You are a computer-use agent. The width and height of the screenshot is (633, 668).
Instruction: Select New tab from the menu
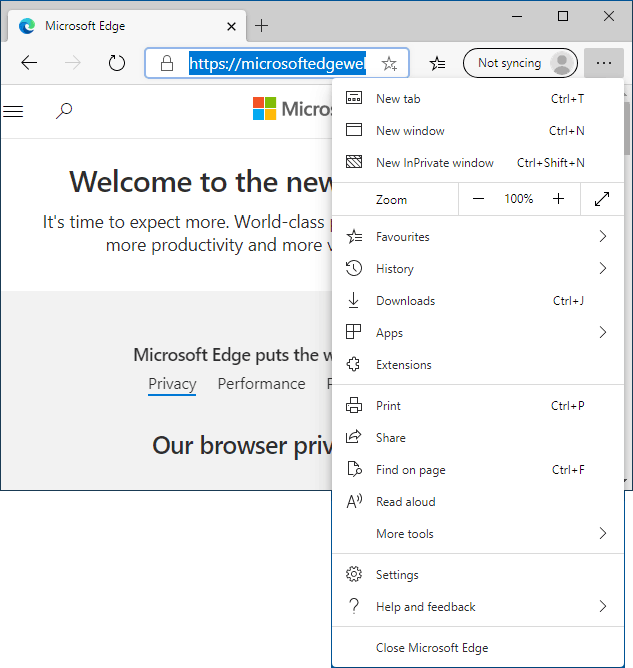[478, 98]
